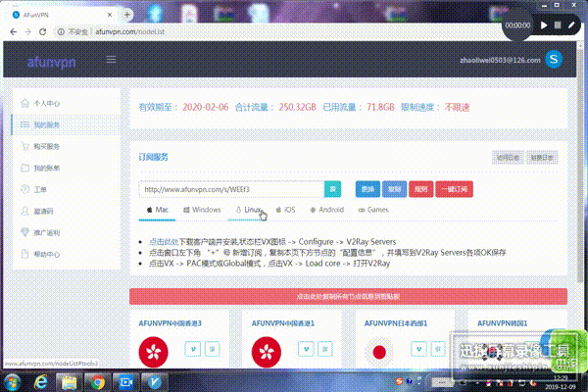Click second square button on AFUNVPN日本西部1 card
Screen dimensions: 588x392
click(438, 349)
